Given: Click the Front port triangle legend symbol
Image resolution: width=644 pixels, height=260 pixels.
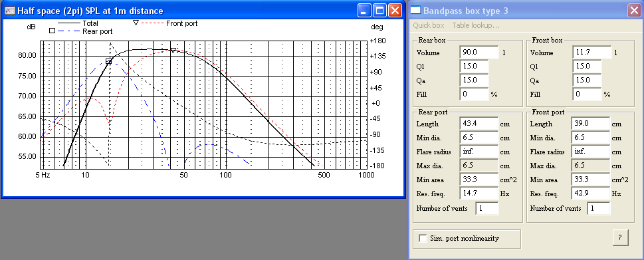Looking at the screenshot, I should [136, 23].
